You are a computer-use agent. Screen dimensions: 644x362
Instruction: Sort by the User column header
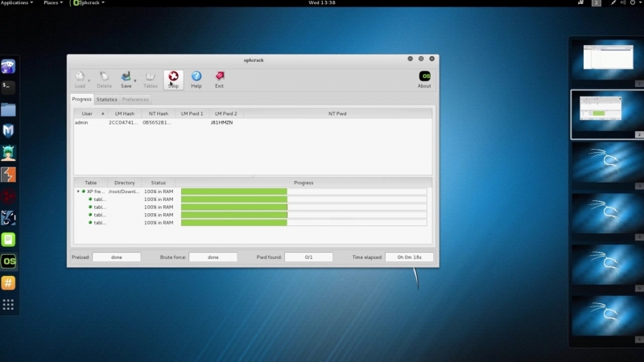[x=90, y=113]
